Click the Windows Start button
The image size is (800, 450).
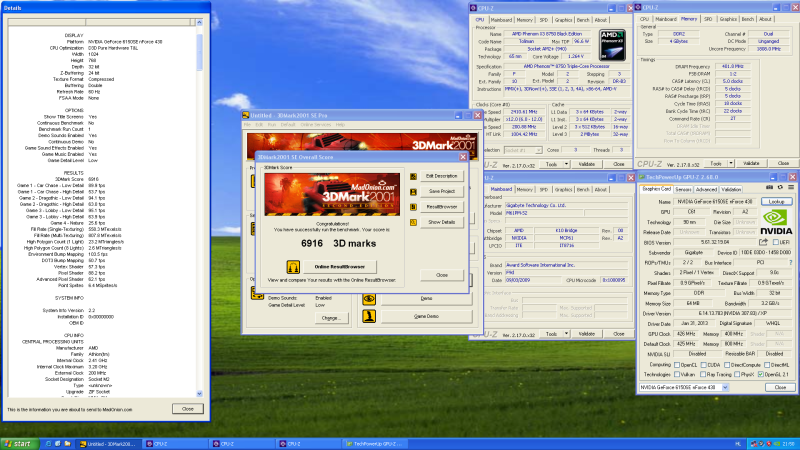coord(17,443)
